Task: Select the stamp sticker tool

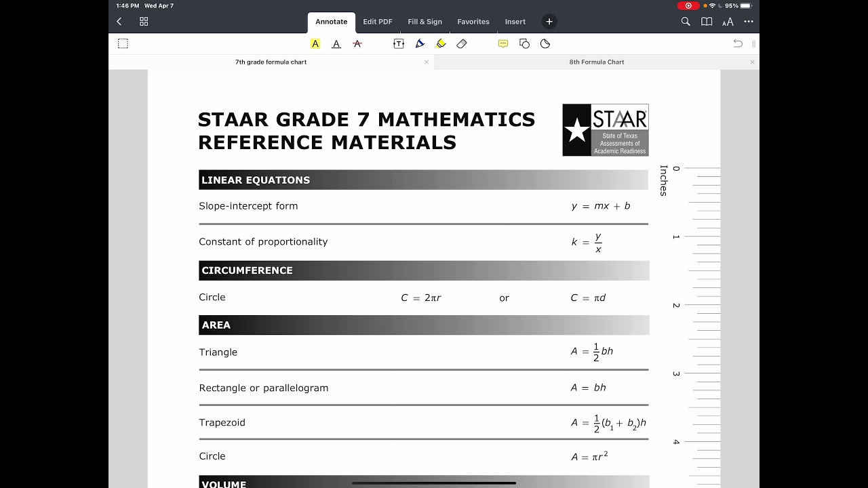Action: 545,43
